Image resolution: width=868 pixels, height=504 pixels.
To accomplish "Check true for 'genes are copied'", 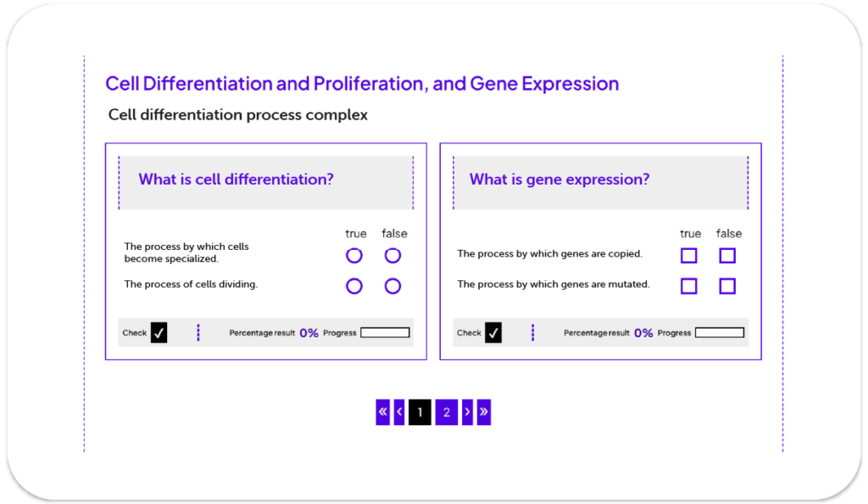I will (x=689, y=256).
